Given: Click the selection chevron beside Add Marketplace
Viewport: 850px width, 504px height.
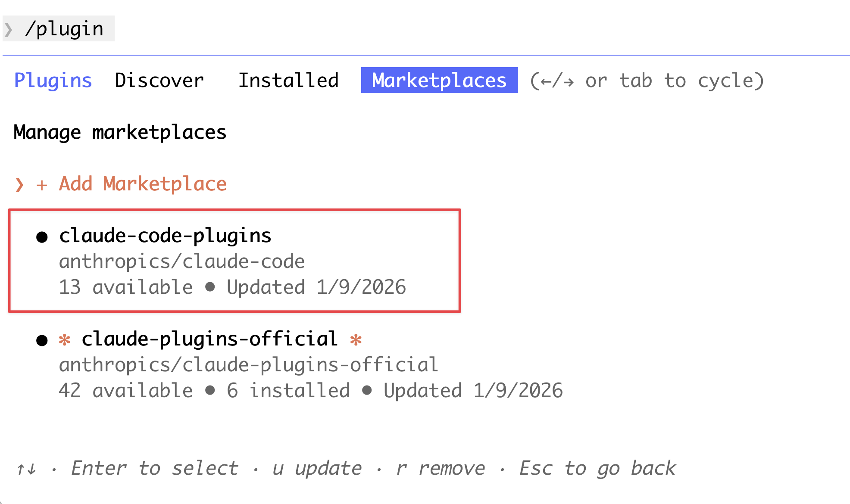Looking at the screenshot, I should (19, 184).
